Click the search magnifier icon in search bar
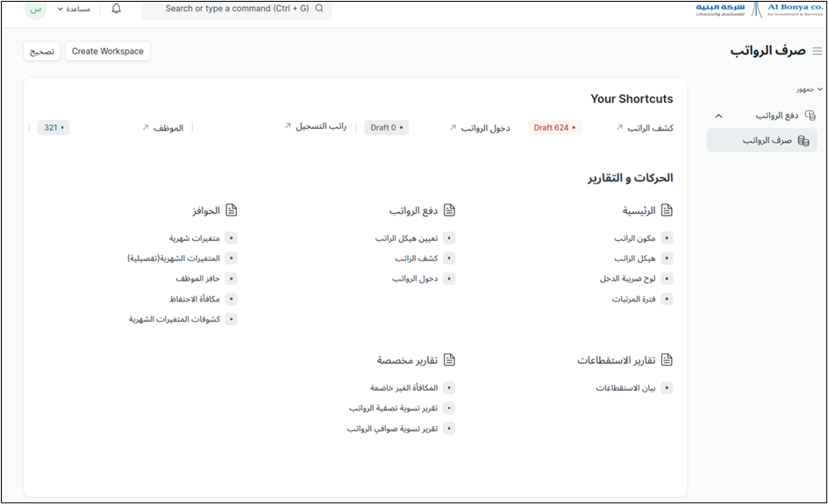The width and height of the screenshot is (828, 504). point(319,9)
